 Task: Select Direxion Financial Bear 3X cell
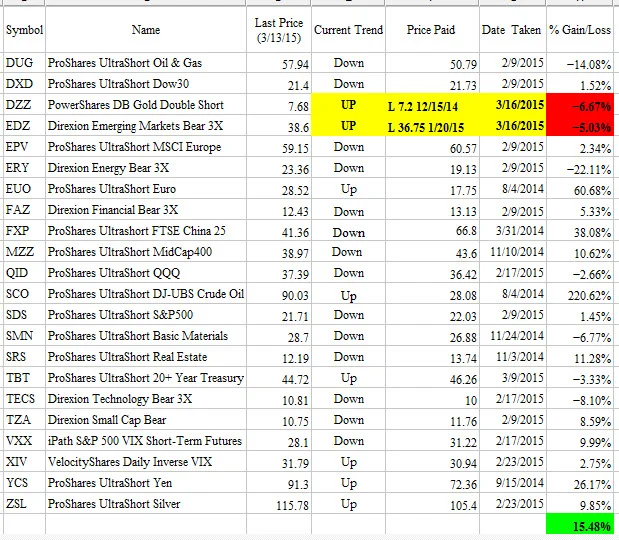146,210
